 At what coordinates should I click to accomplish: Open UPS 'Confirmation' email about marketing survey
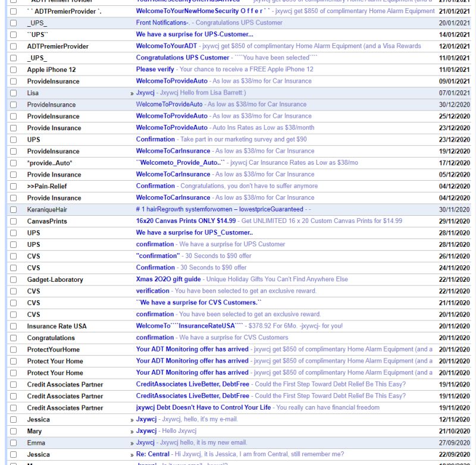click(155, 139)
